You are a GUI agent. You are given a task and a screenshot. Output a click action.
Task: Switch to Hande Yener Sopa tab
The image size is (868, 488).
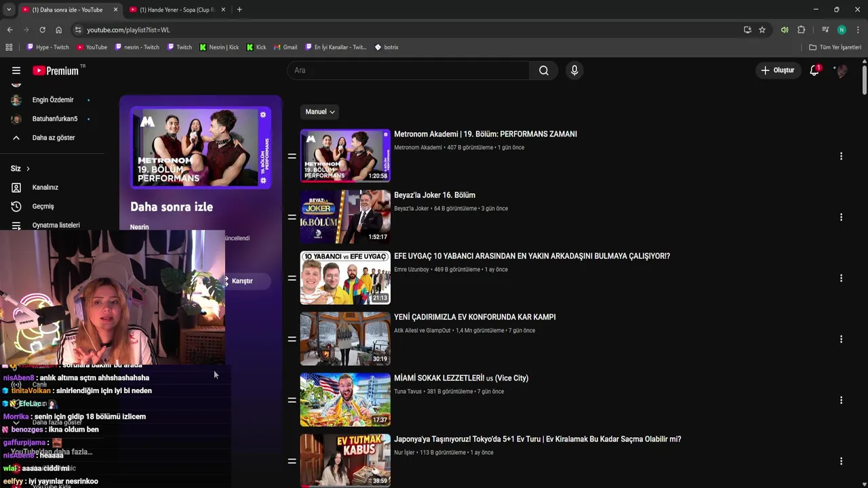(176, 9)
